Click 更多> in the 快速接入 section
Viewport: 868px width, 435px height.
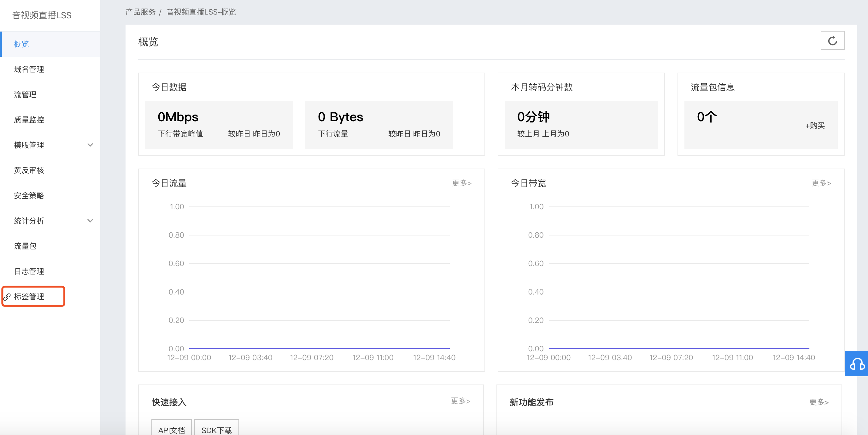[x=460, y=401]
